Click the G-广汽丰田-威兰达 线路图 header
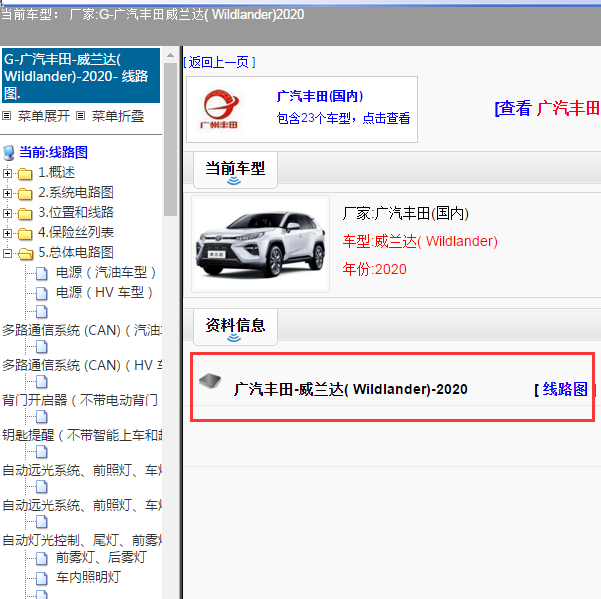 (x=81, y=75)
